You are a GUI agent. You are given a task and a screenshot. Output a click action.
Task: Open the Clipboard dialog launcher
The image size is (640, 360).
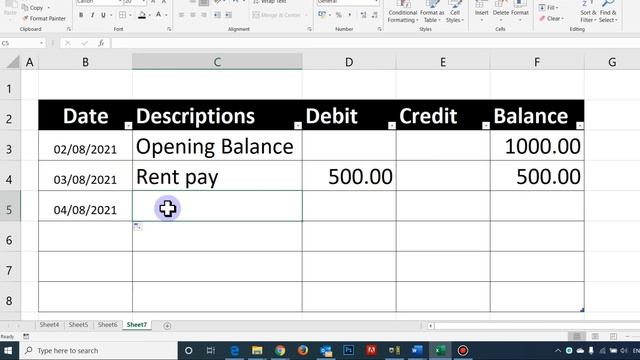click(69, 29)
